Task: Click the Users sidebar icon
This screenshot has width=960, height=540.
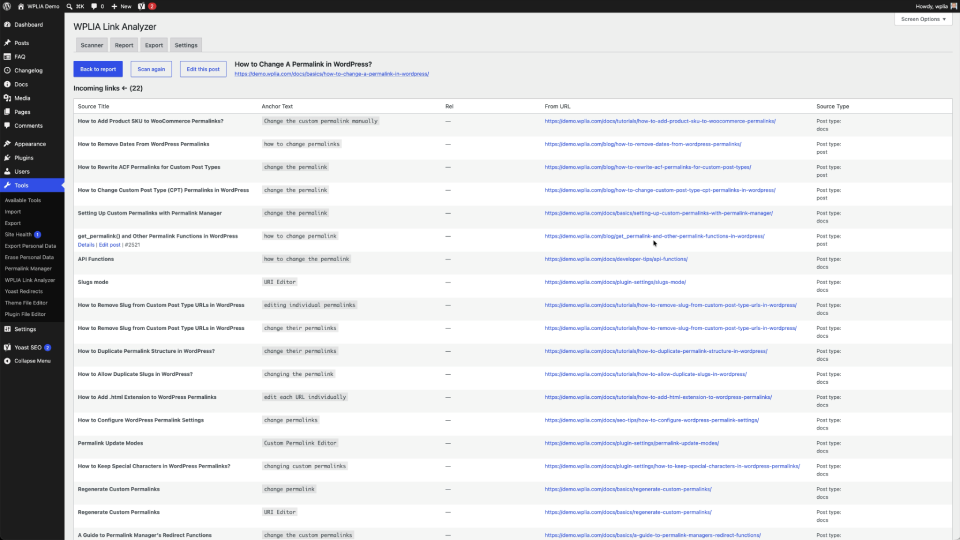Action: click(7, 171)
